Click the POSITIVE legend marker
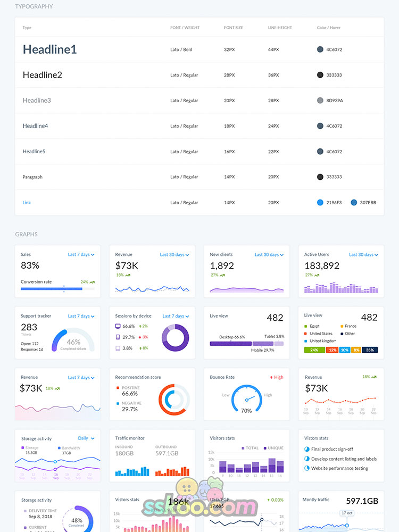 pyautogui.click(x=118, y=387)
